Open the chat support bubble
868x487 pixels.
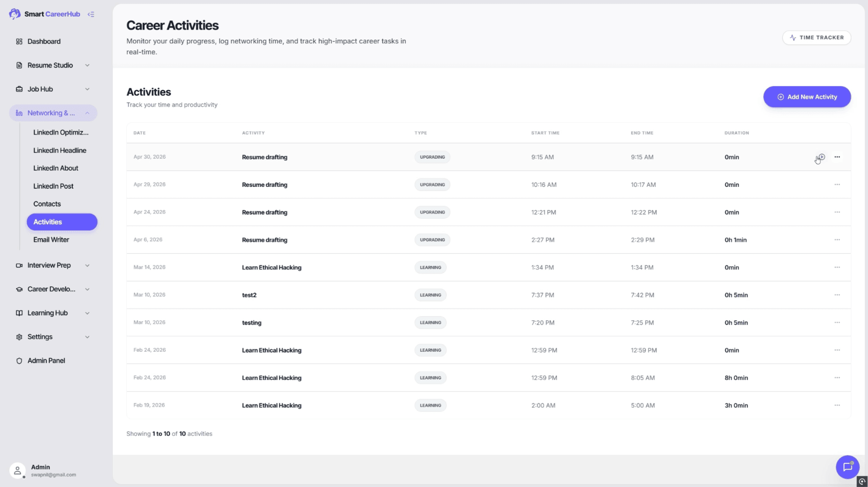[x=847, y=467]
